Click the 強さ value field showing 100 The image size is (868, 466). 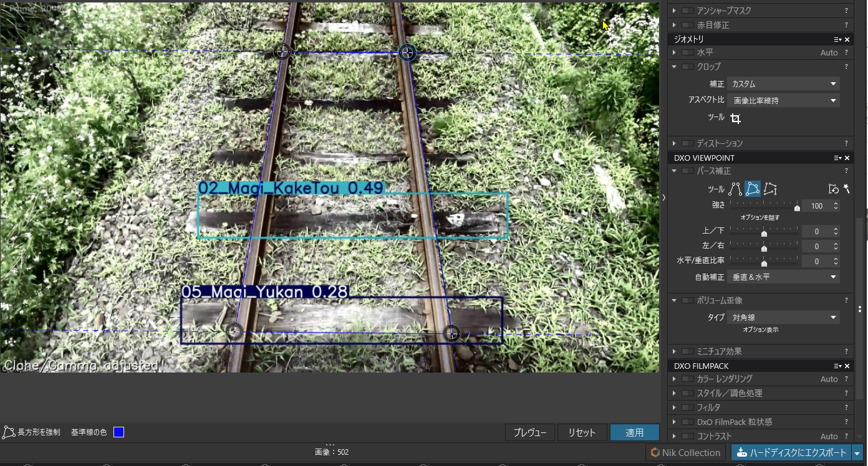click(x=816, y=205)
